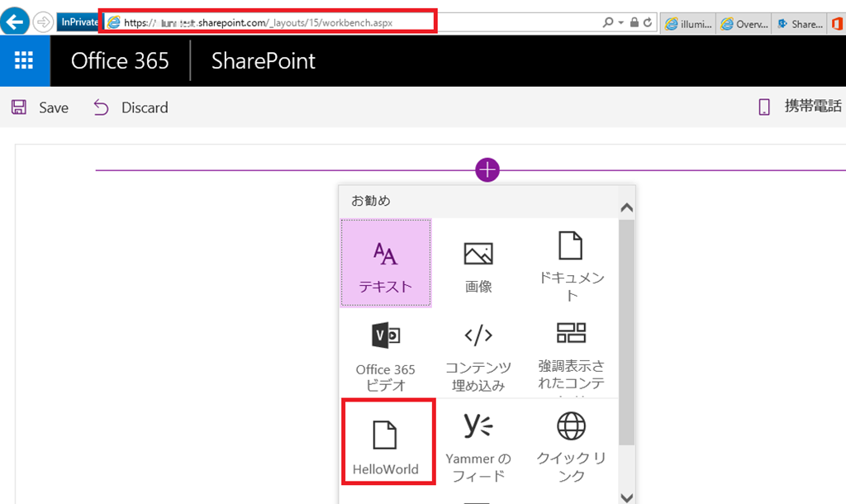Refresh the page from the address bar

648,23
